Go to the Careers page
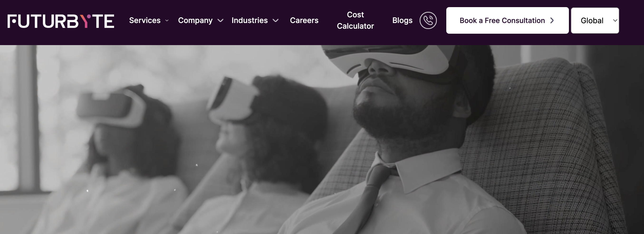The image size is (644, 234). coord(304,20)
